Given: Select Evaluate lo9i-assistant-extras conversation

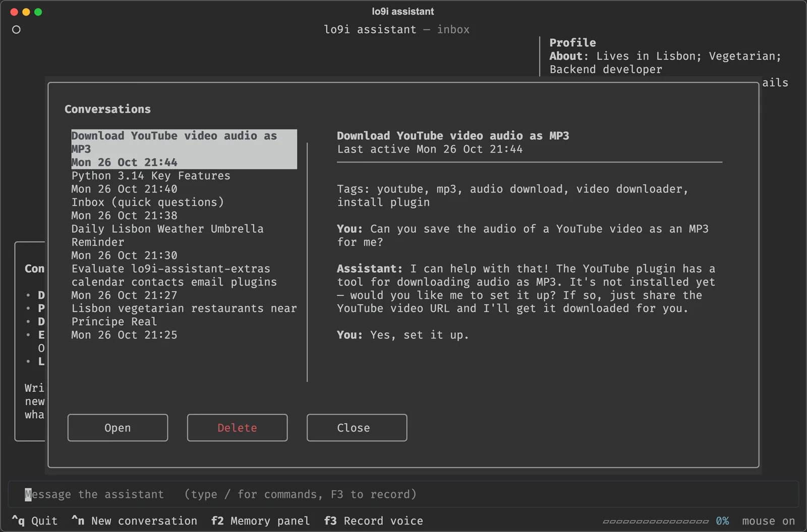Looking at the screenshot, I should 184,282.
